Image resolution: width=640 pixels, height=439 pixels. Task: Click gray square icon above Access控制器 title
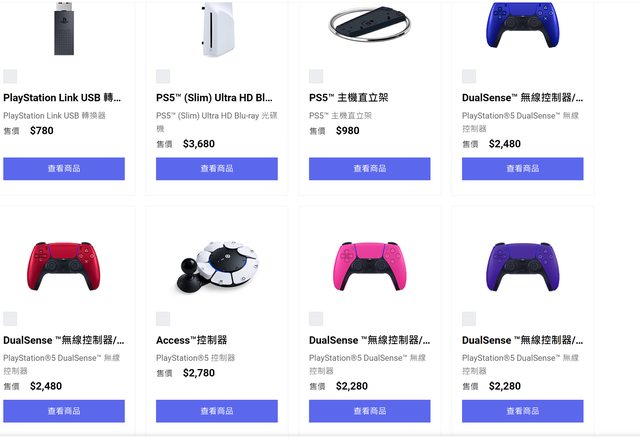tap(163, 319)
